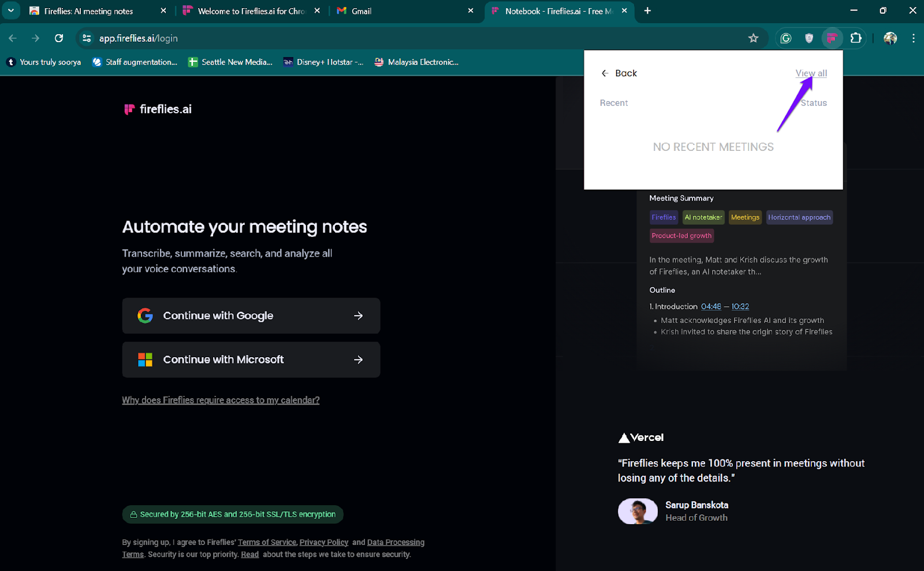The height and width of the screenshot is (571, 924).
Task: Close the Welcome to Fireflies.ai tab
Action: [317, 10]
